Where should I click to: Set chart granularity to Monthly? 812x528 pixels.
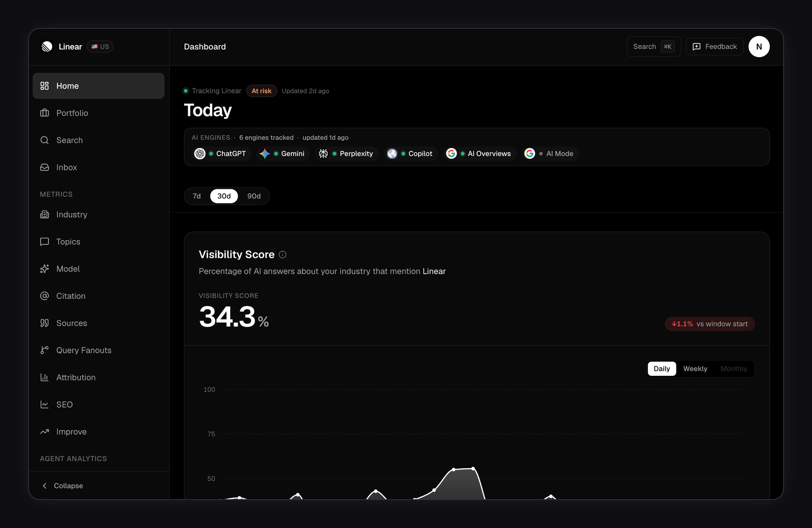(734, 368)
